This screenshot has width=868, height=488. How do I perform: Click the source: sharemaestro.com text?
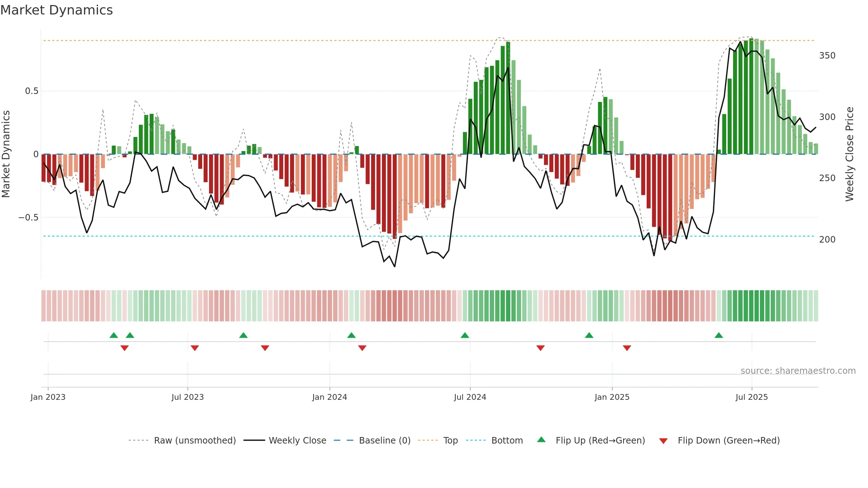[798, 371]
